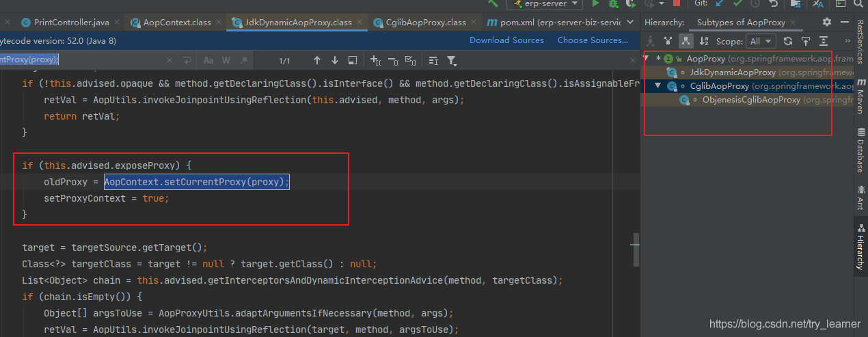
Task: Open project structure icon
Action: point(795,4)
